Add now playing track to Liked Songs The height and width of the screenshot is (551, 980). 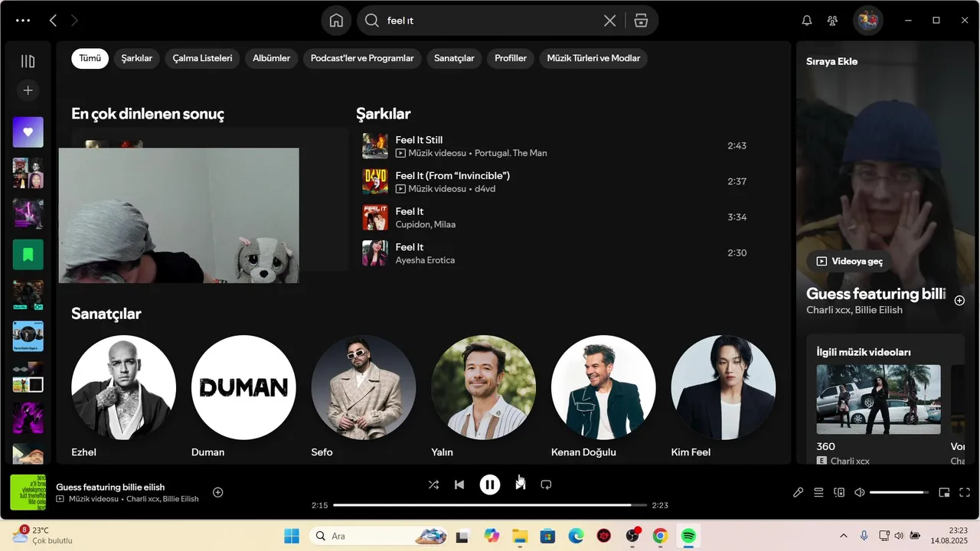point(217,492)
